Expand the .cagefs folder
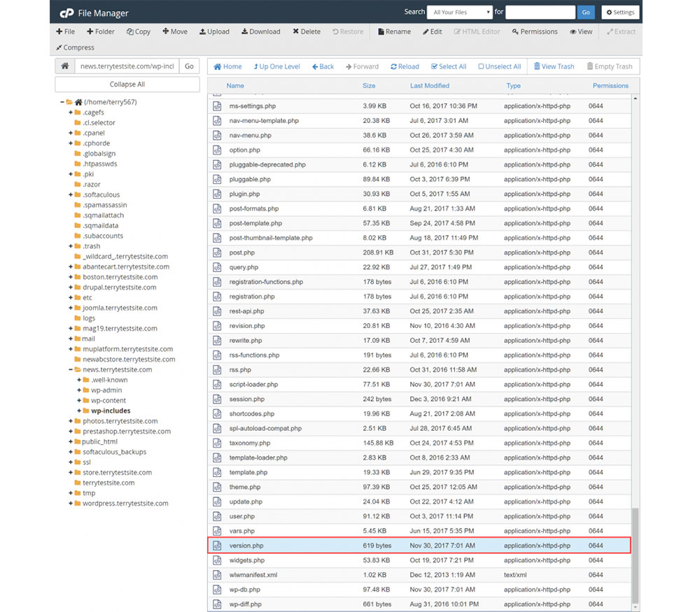This screenshot has width=700, height=612. [71, 113]
